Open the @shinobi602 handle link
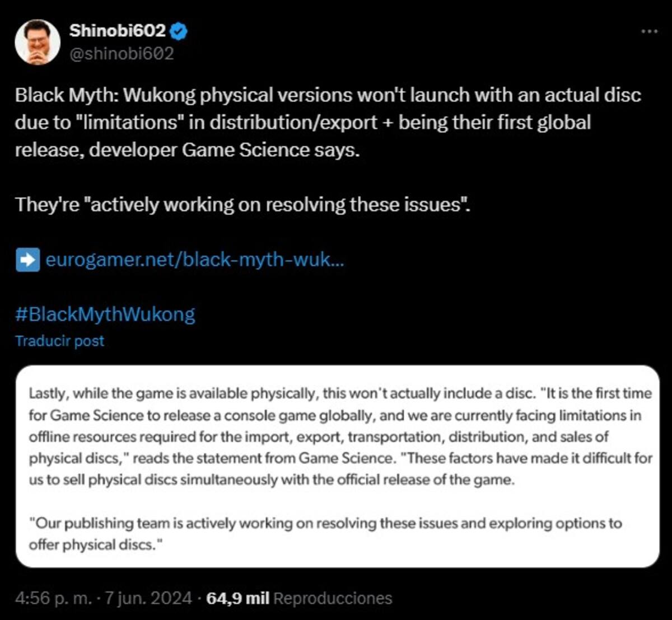 (122, 54)
